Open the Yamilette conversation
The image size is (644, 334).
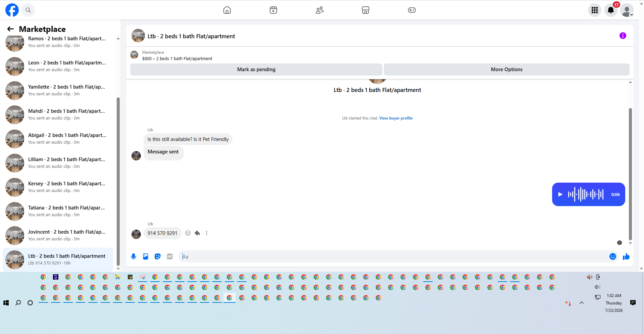click(x=58, y=91)
